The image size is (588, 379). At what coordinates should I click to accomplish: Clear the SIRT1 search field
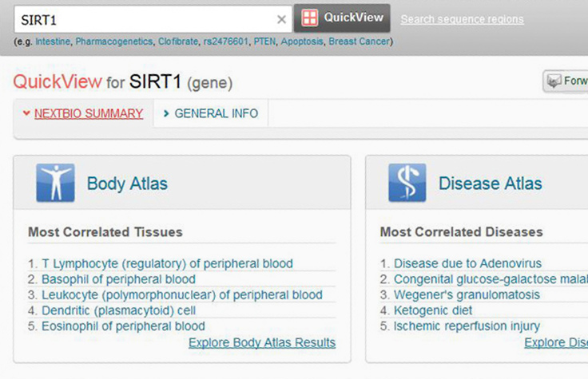pos(281,19)
